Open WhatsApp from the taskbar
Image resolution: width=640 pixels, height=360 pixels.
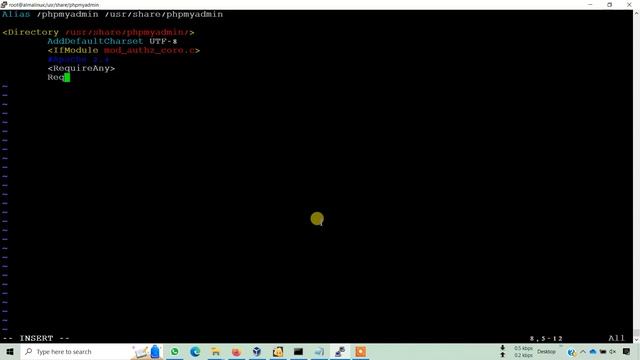[x=175, y=351]
